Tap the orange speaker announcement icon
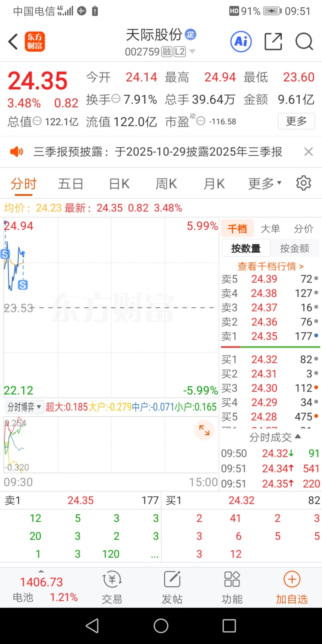 point(16,152)
